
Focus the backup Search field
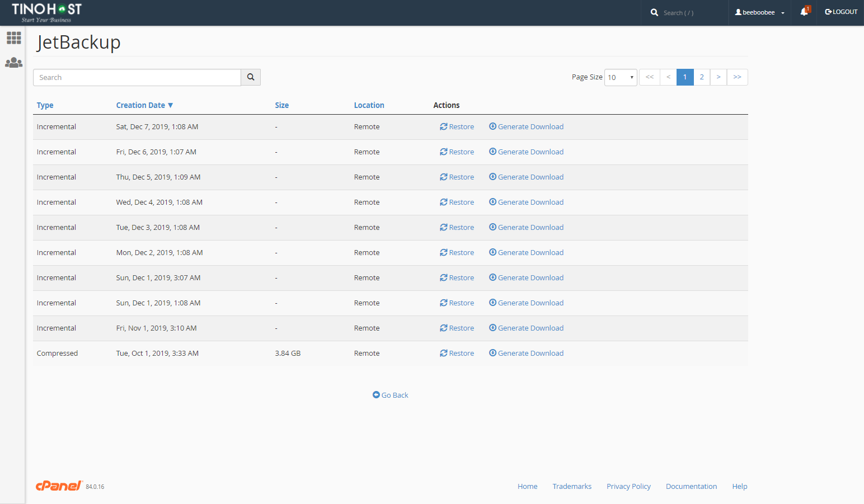pyautogui.click(x=137, y=77)
